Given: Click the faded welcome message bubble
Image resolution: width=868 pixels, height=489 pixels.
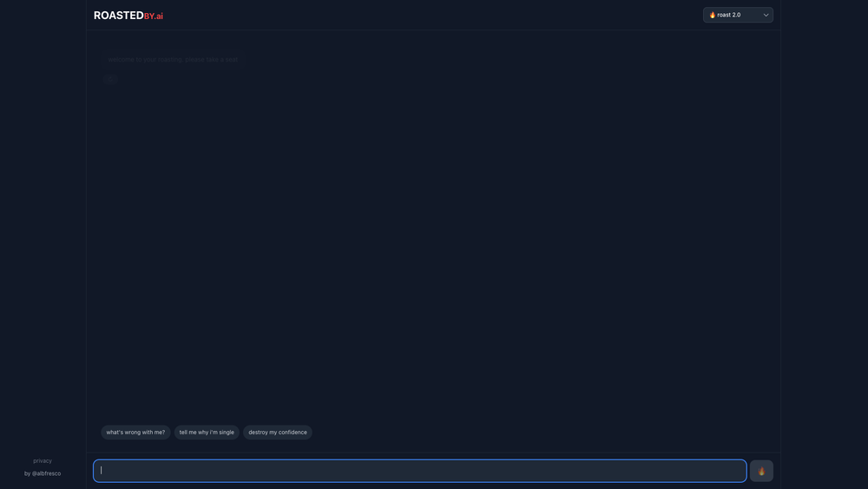Looking at the screenshot, I should pyautogui.click(x=173, y=59).
